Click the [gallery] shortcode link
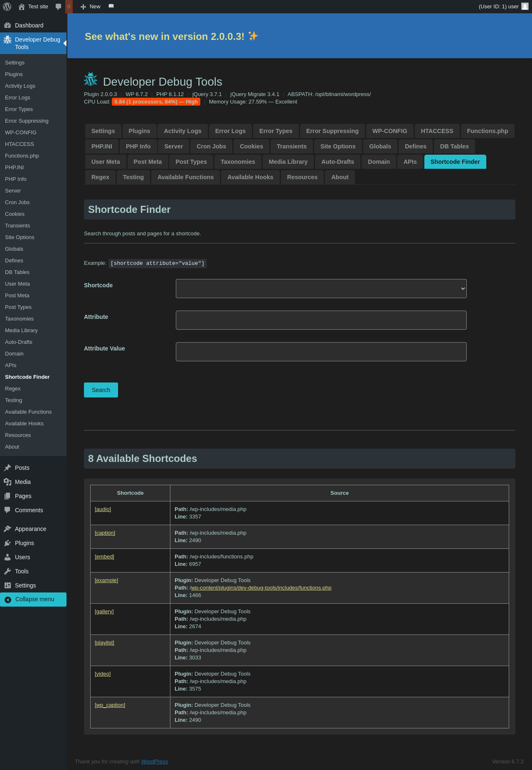 104,612
